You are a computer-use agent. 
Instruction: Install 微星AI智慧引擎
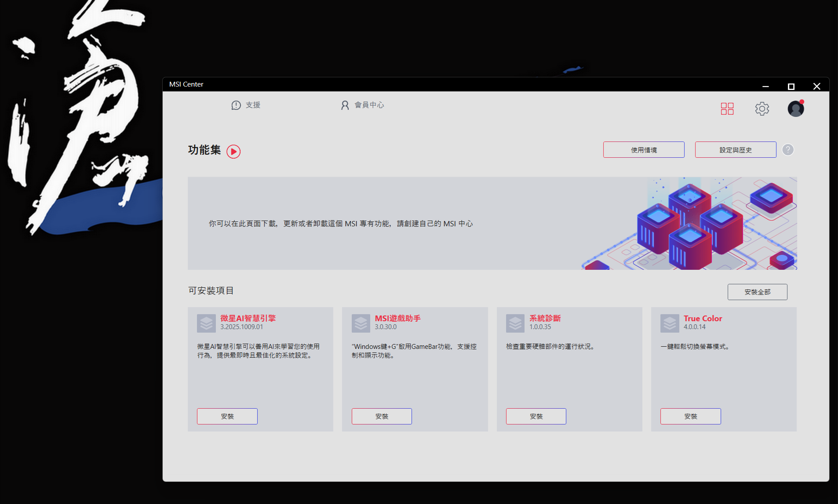coord(227,416)
